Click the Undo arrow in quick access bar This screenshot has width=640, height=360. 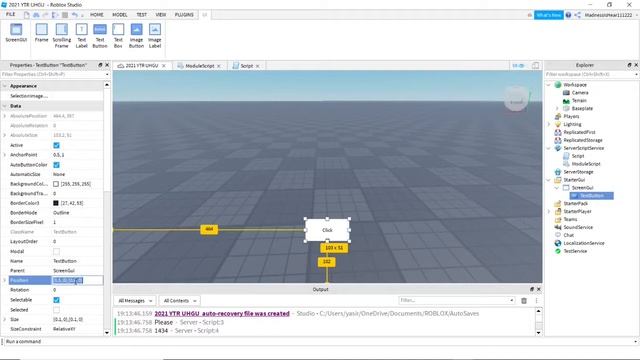point(74,15)
